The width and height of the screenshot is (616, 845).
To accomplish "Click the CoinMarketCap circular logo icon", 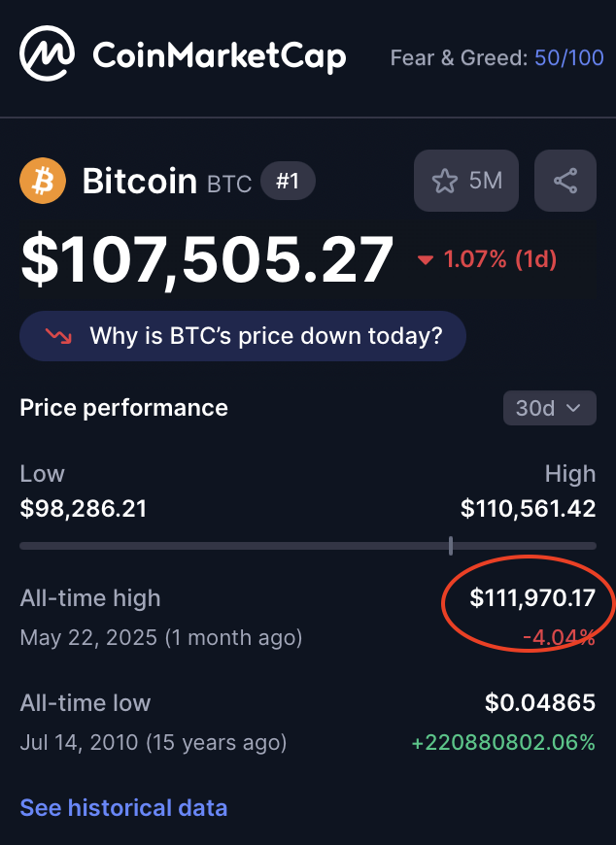I will 47,53.
